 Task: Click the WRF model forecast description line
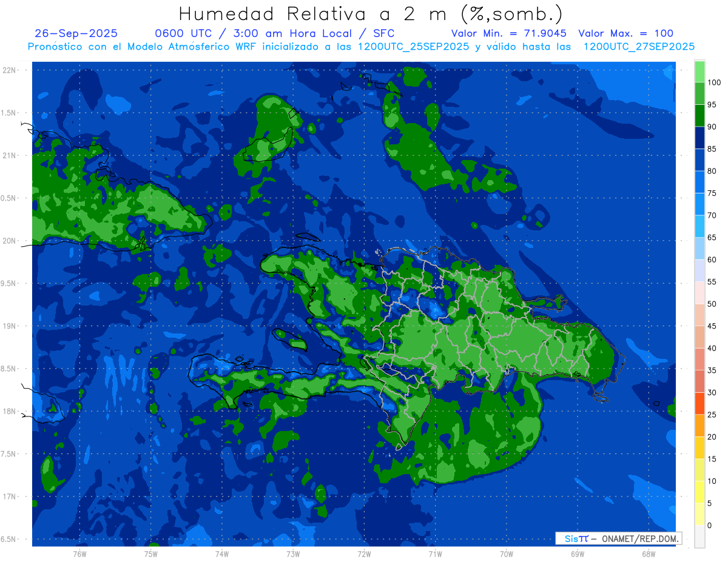[x=361, y=47]
